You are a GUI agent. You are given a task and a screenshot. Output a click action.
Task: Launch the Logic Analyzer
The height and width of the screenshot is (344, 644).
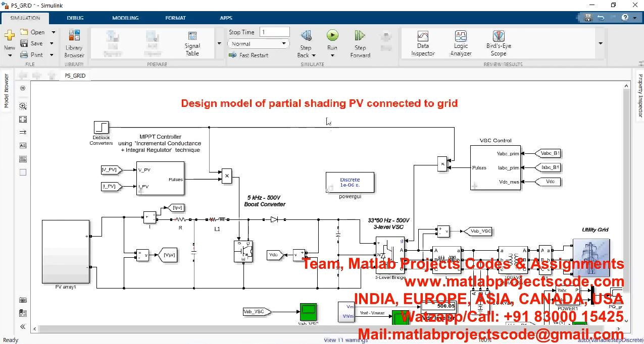pyautogui.click(x=461, y=43)
